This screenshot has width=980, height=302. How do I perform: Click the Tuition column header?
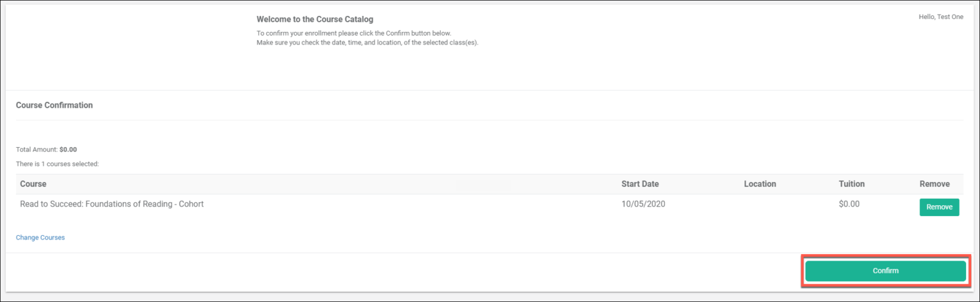tap(852, 184)
